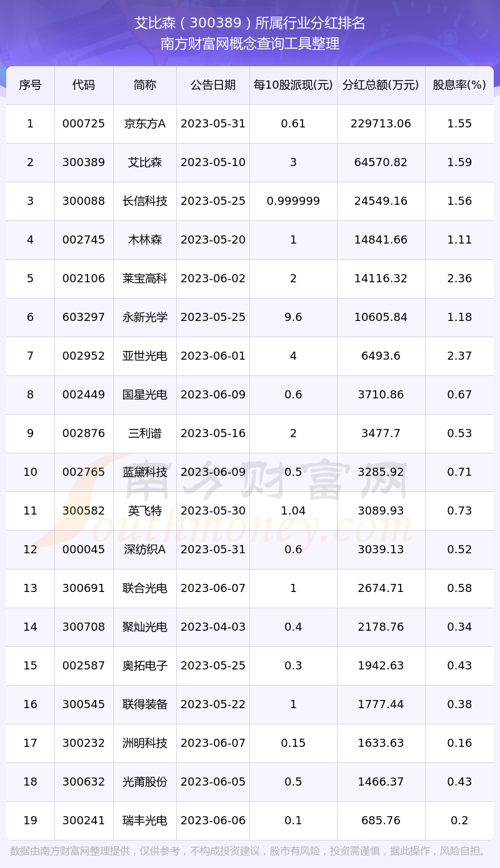Viewport: 500px width, 868px height.
Task: Click total dividend 3477.7
Action: (381, 433)
